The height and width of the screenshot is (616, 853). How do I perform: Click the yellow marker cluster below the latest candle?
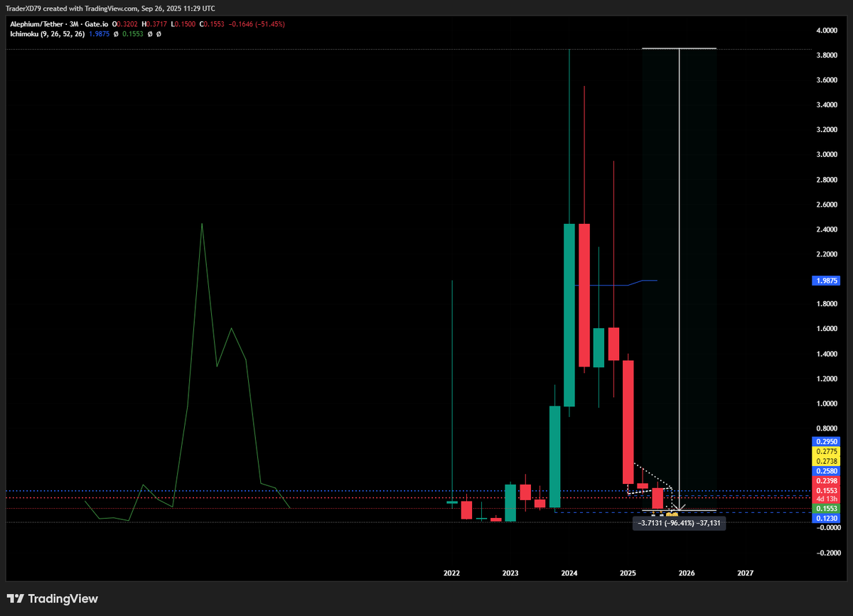point(672,514)
